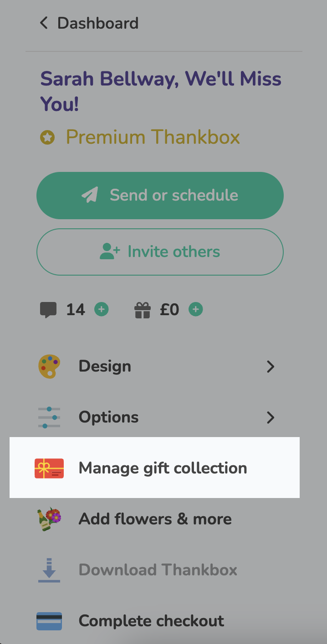Open Add flowers & more
Screen dimensions: 327x644
coord(155,518)
